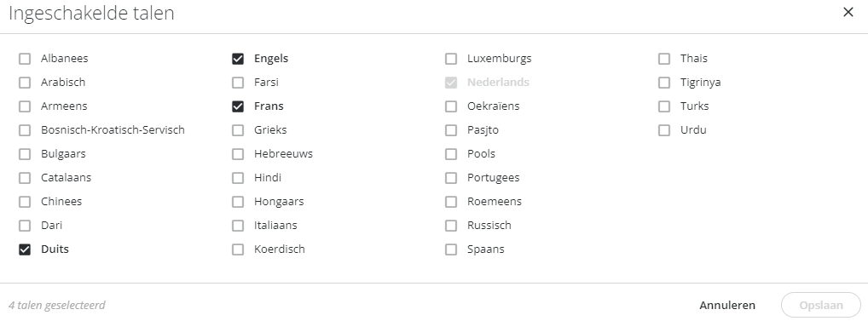Select Bosnisch-Kroatisch-Servisch checkbox
Image resolution: width=868 pixels, height=321 pixels.
point(25,129)
